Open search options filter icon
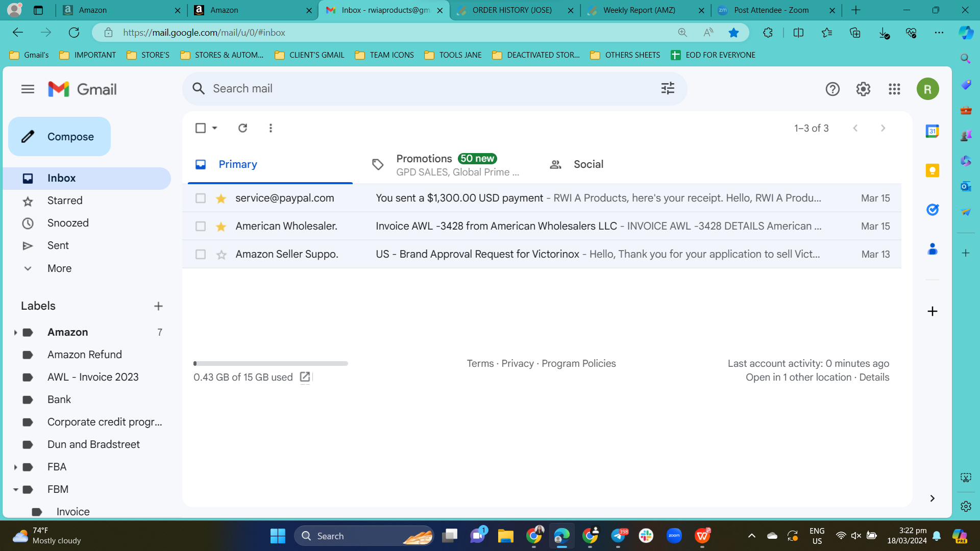This screenshot has height=551, width=980. coord(668,88)
